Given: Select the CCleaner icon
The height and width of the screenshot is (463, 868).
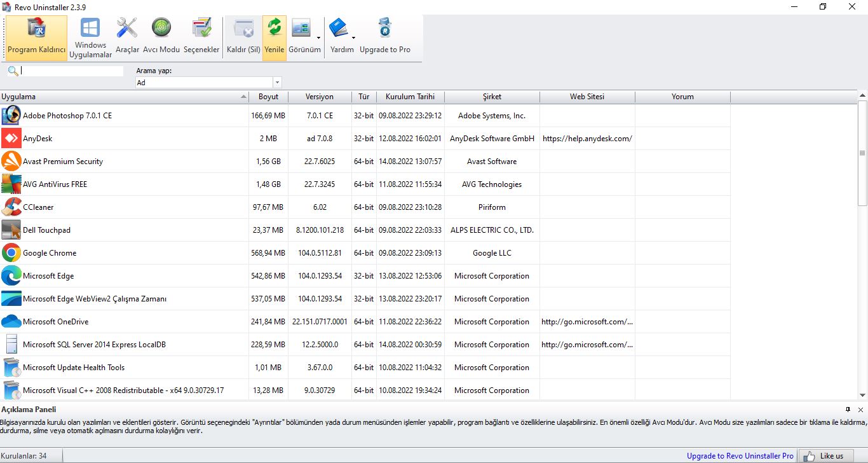Looking at the screenshot, I should click(11, 207).
